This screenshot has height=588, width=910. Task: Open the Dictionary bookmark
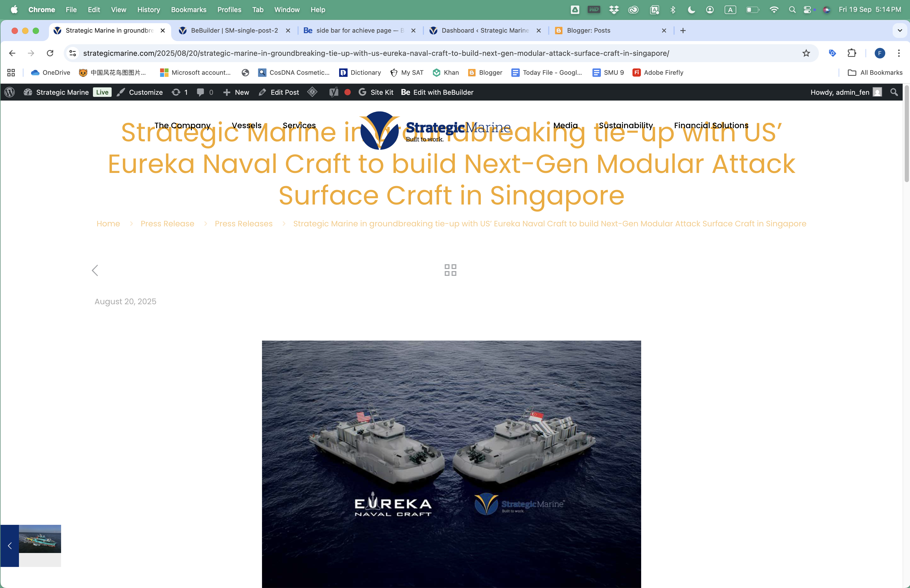(360, 73)
